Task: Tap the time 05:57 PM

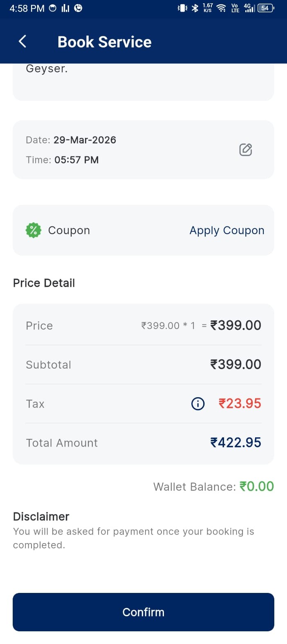Action: (76, 160)
